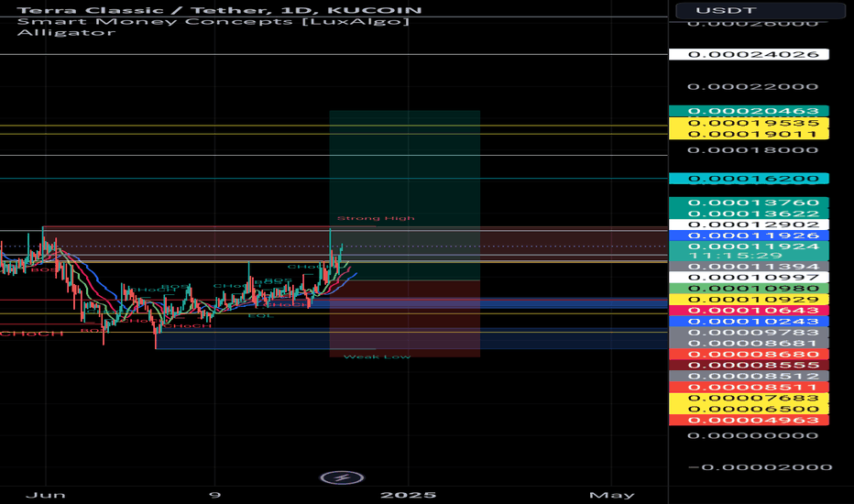
Task: Click the teal 0.00013760 price label
Action: [x=749, y=203]
